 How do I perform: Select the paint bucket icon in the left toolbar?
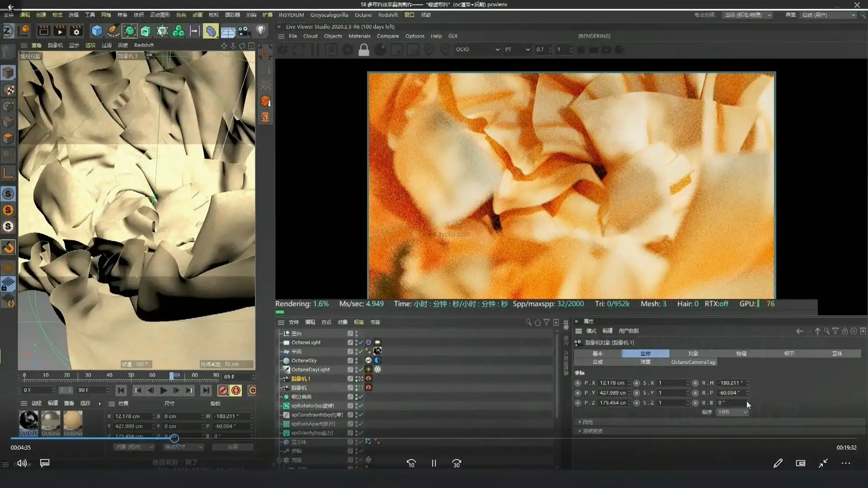point(9,247)
